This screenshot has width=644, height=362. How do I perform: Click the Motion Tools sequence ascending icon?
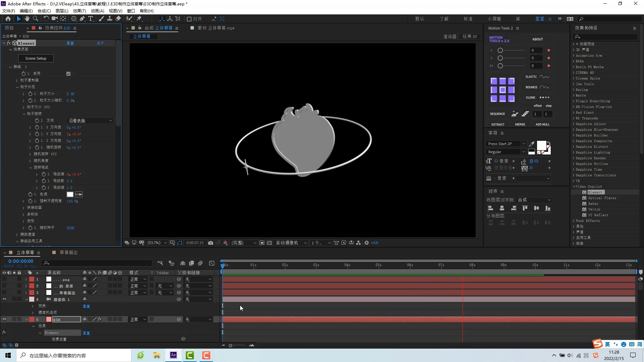coord(525,114)
